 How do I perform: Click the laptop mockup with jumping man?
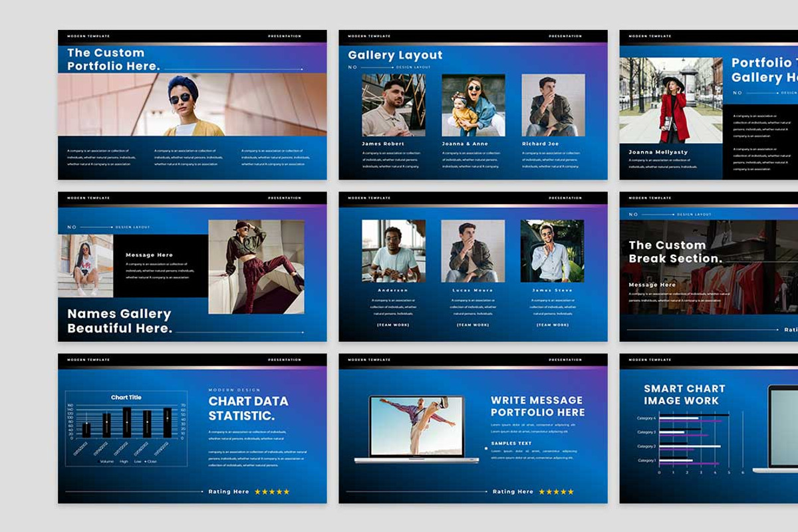(416, 429)
